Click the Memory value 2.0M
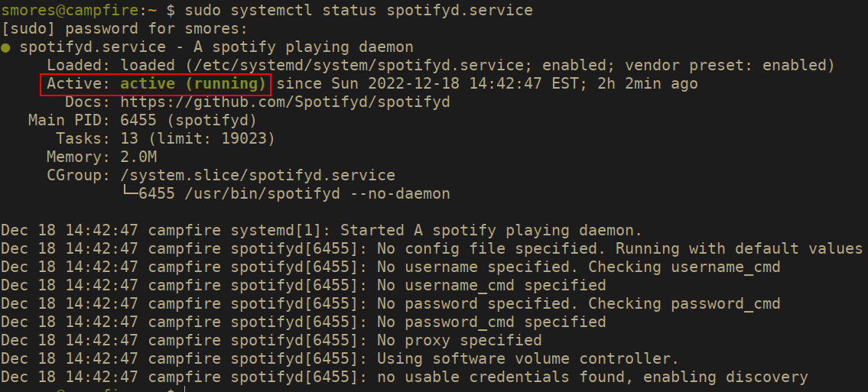The height and width of the screenshot is (392, 868). coord(138,157)
